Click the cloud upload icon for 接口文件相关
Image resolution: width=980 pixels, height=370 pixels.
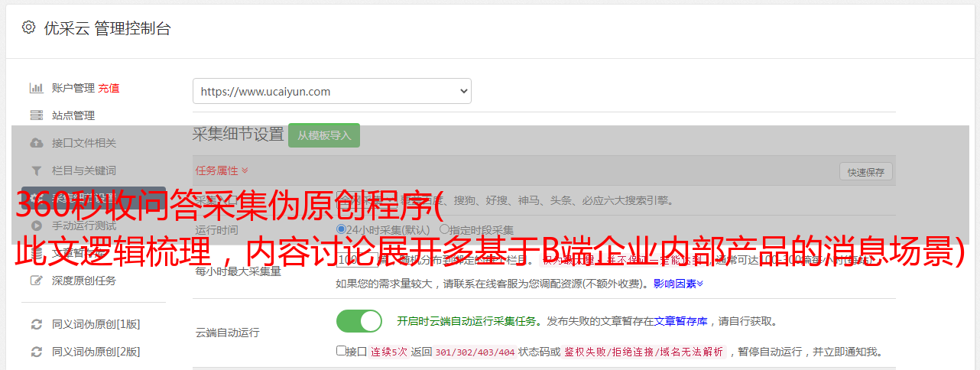36,143
